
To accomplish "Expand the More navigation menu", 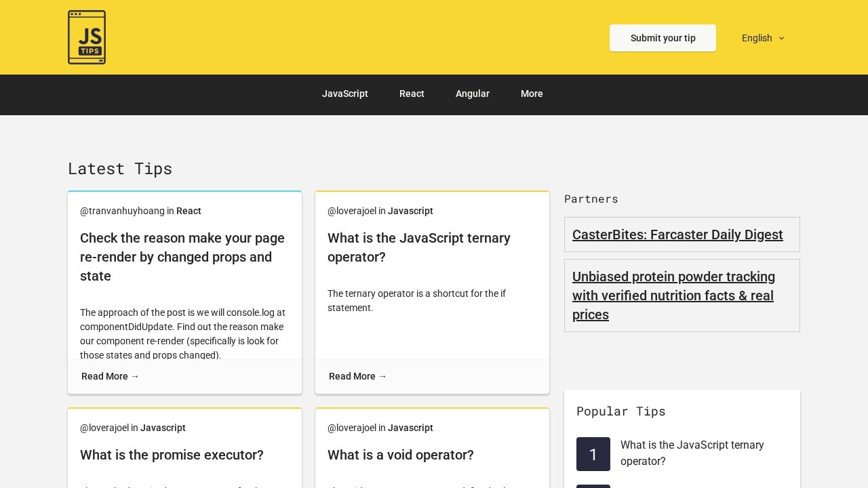I will (x=532, y=94).
